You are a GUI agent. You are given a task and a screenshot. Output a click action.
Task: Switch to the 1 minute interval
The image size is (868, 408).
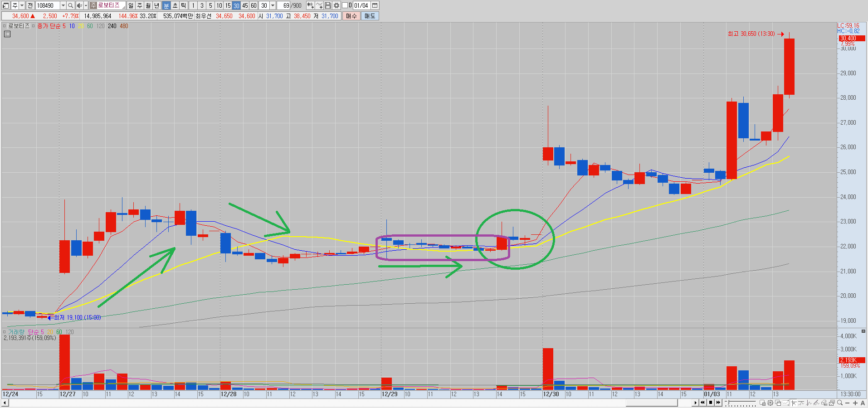193,5
